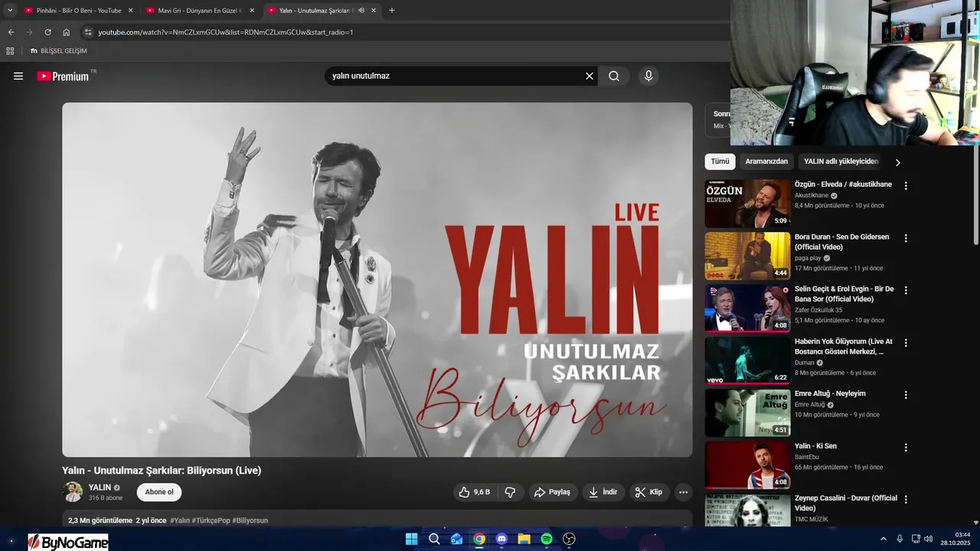
Task: Open OBS Studio from taskbar
Action: pyautogui.click(x=569, y=539)
